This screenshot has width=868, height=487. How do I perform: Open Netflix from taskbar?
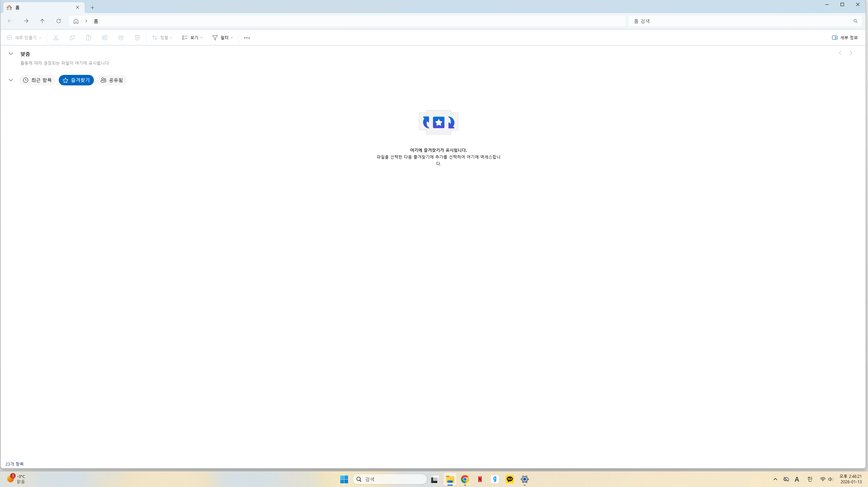pyautogui.click(x=480, y=479)
